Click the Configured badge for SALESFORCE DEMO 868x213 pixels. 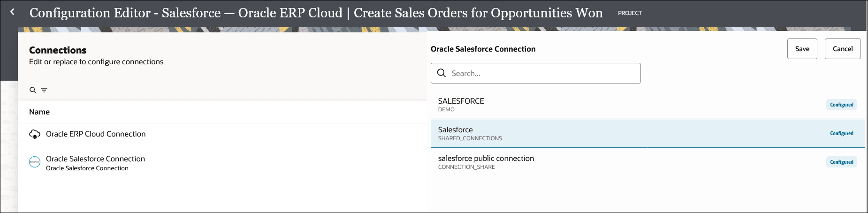pyautogui.click(x=841, y=105)
